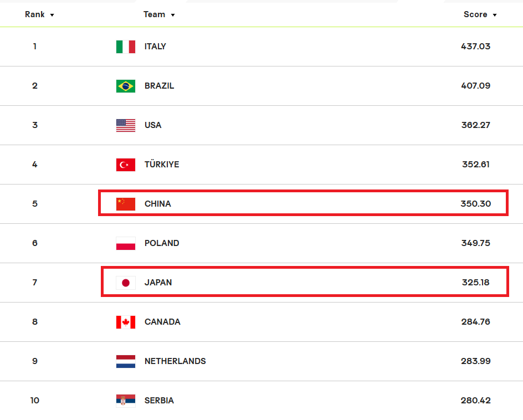This screenshot has width=523, height=420.
Task: Click the Canada flag icon
Action: pyautogui.click(x=126, y=322)
